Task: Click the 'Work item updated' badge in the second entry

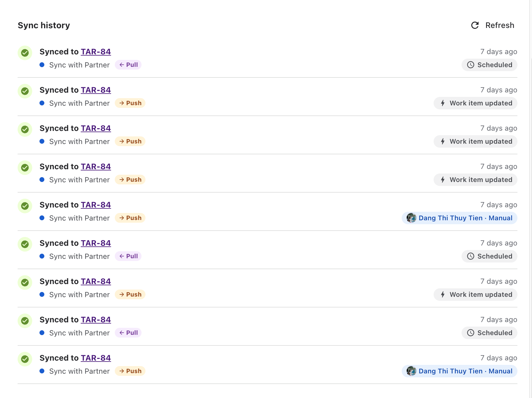Action: [x=476, y=103]
